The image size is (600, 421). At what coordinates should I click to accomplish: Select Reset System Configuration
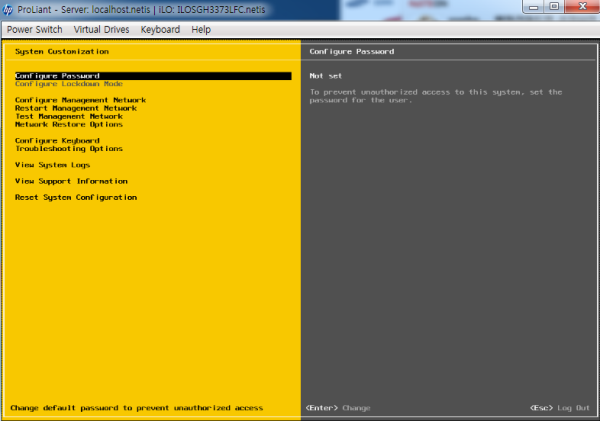coord(76,197)
